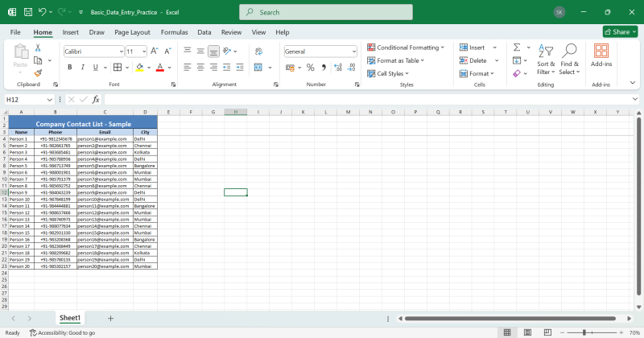
Task: Click the horizontal scrollbar thumb
Action: [x=510, y=319]
